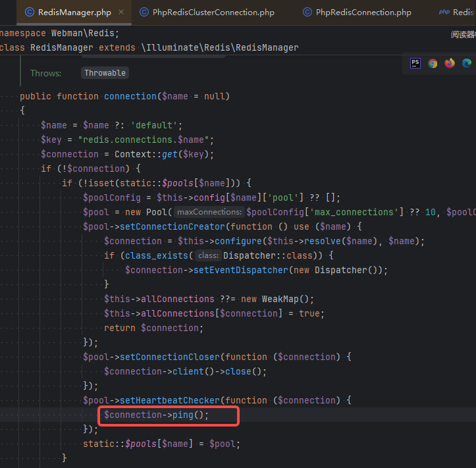Click the Throwable link in doc comment
This screenshot has width=476, height=468.
point(105,73)
